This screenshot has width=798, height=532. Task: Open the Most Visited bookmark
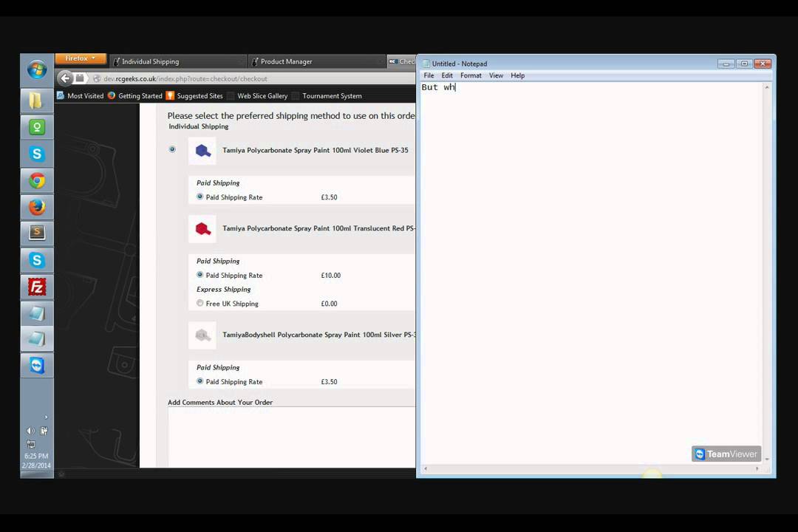[x=80, y=96]
